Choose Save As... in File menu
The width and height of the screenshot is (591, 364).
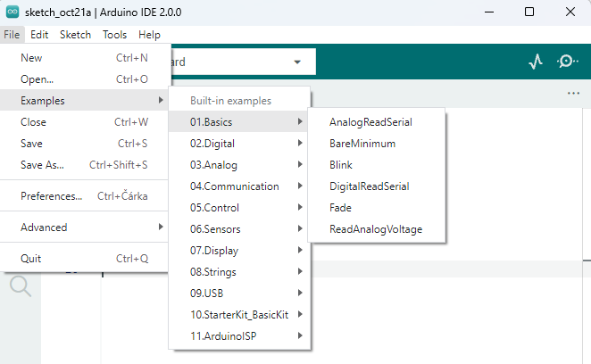point(84,165)
